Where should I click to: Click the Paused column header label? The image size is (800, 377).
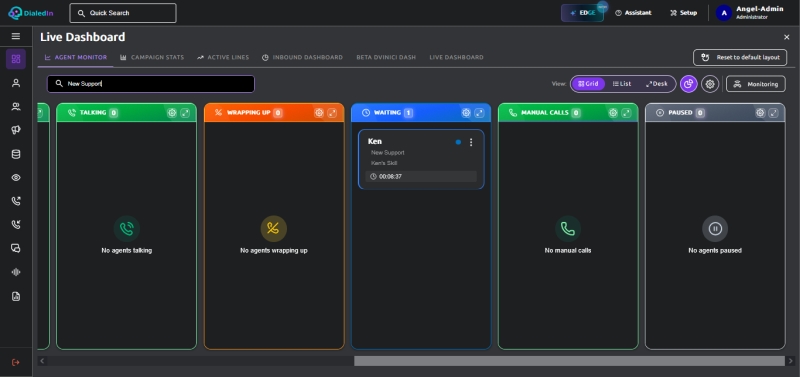(x=680, y=113)
